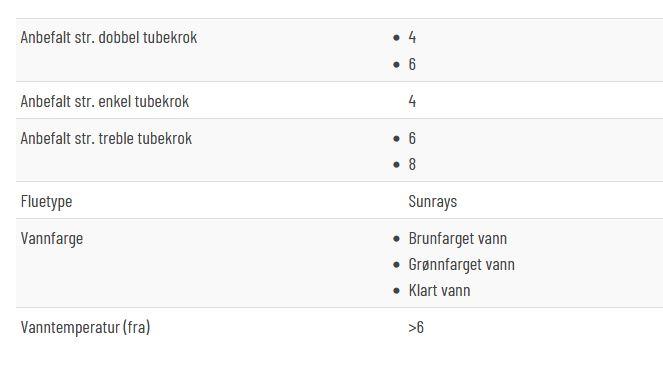Click the 'Anbefalt str. dobbel tubekrok' label

(109, 38)
